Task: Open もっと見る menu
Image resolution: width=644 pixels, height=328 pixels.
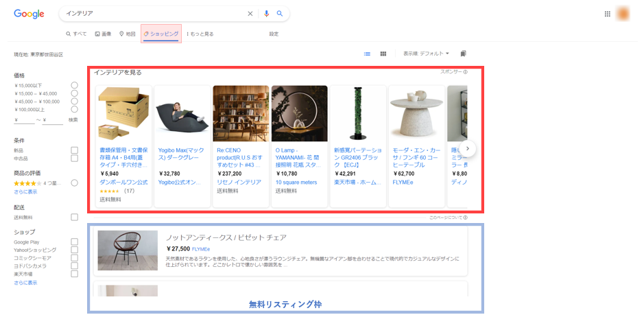Action: (200, 34)
